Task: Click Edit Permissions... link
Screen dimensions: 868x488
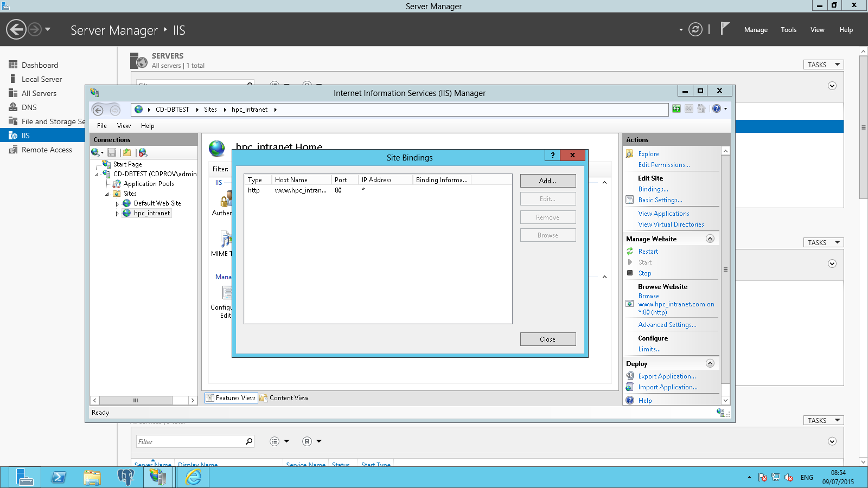Action: click(664, 165)
